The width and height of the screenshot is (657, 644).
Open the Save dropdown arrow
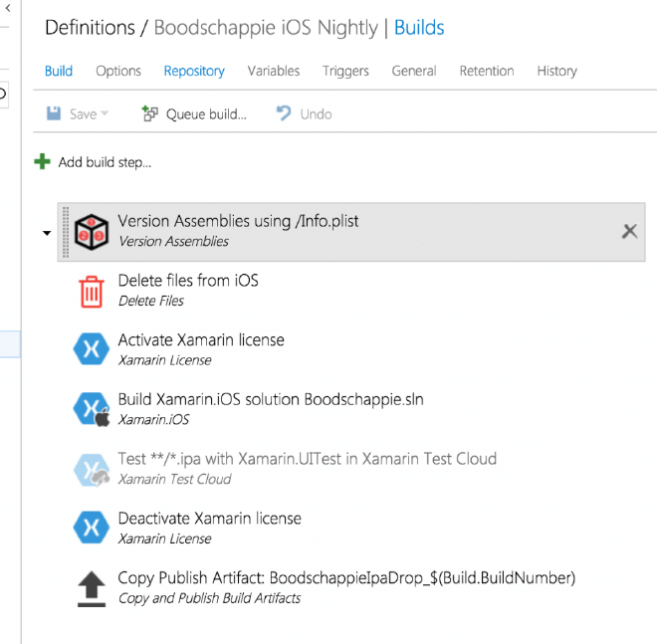pos(105,113)
